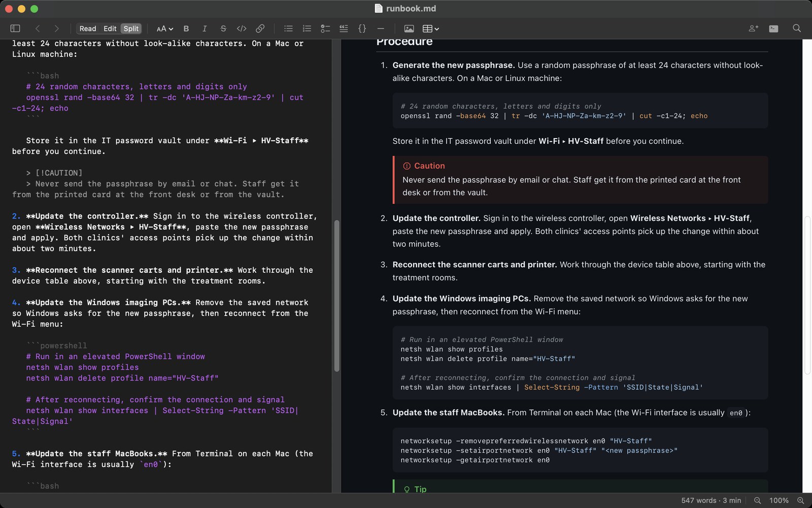This screenshot has height=508, width=812.
Task: Click the runbook.md document title
Action: click(411, 9)
